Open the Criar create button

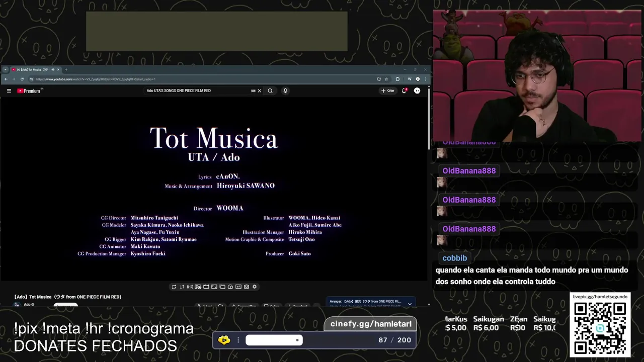[x=388, y=91]
